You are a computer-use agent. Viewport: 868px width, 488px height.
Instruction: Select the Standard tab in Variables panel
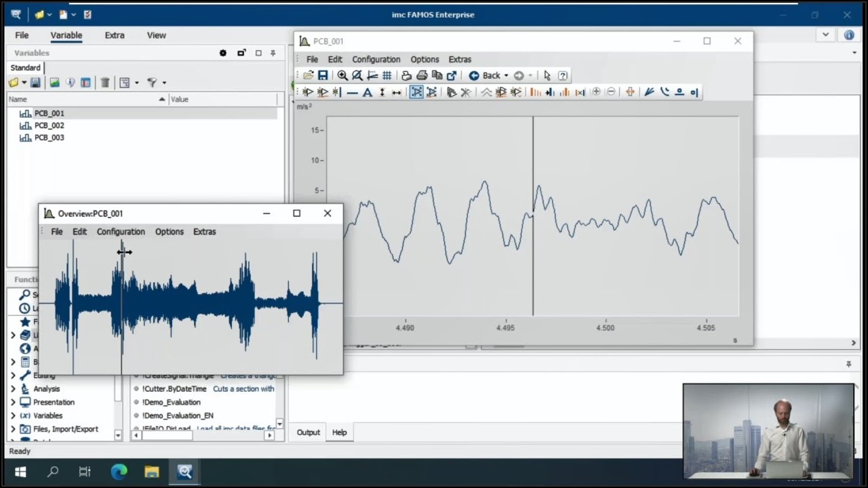click(25, 68)
